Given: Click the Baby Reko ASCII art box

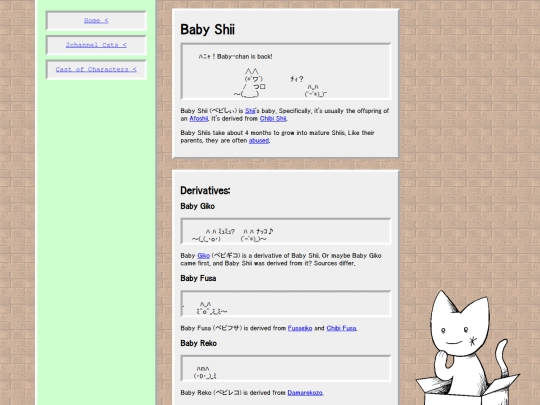Looking at the screenshot, I should [286, 368].
